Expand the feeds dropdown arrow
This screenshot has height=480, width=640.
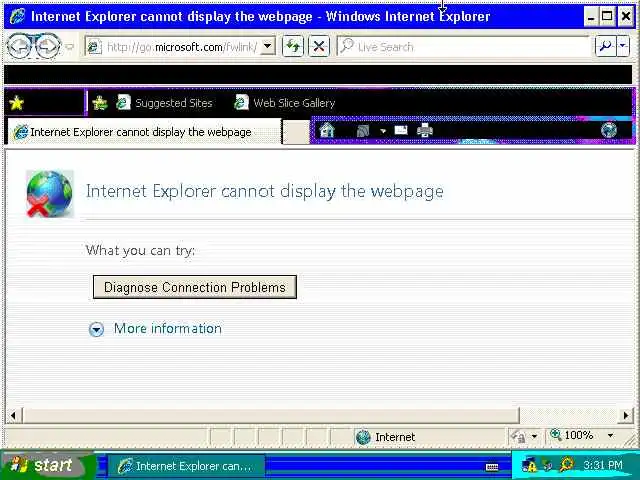point(383,131)
